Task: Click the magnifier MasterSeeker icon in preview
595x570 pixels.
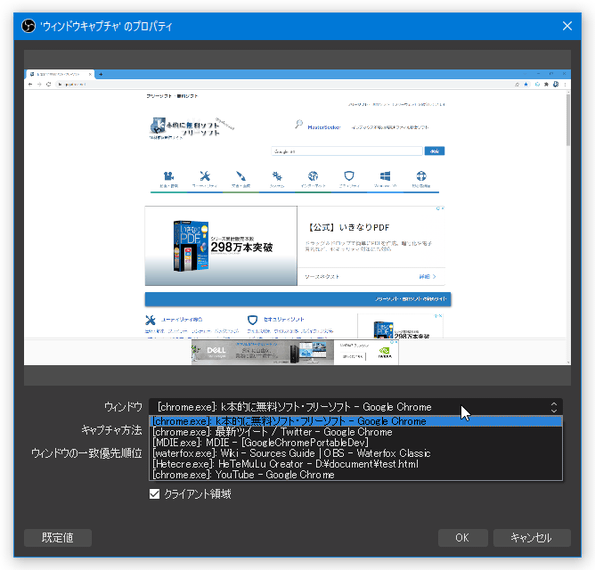Action: (x=299, y=124)
